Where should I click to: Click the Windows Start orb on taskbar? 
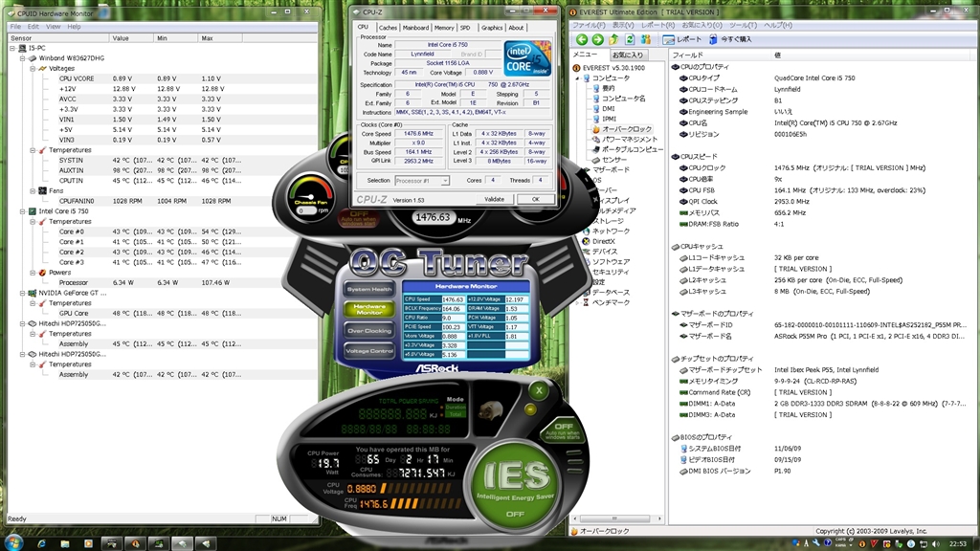(x=12, y=541)
